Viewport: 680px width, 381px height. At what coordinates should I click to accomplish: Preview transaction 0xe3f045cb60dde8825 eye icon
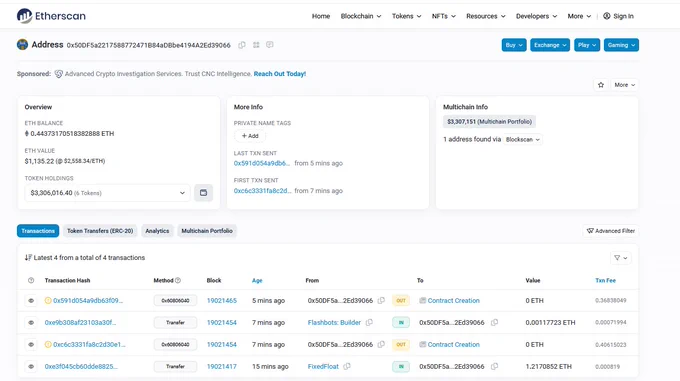[x=31, y=366]
